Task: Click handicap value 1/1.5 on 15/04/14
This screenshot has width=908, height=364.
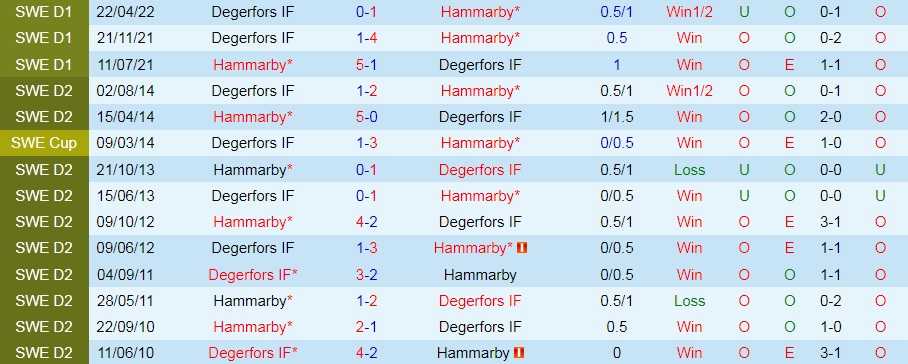Action: coord(617,117)
